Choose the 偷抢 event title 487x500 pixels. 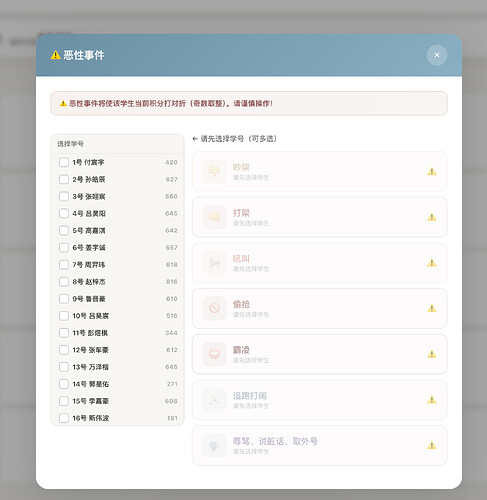(241, 304)
